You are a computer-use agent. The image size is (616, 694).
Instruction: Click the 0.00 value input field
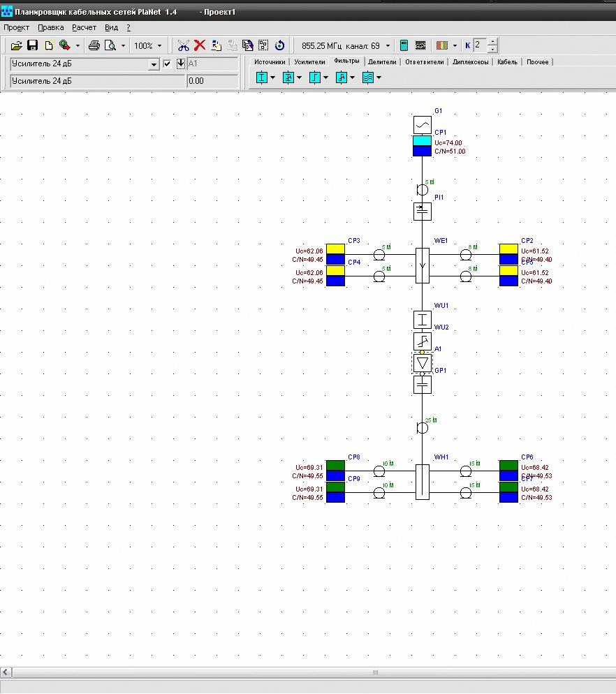click(212, 81)
